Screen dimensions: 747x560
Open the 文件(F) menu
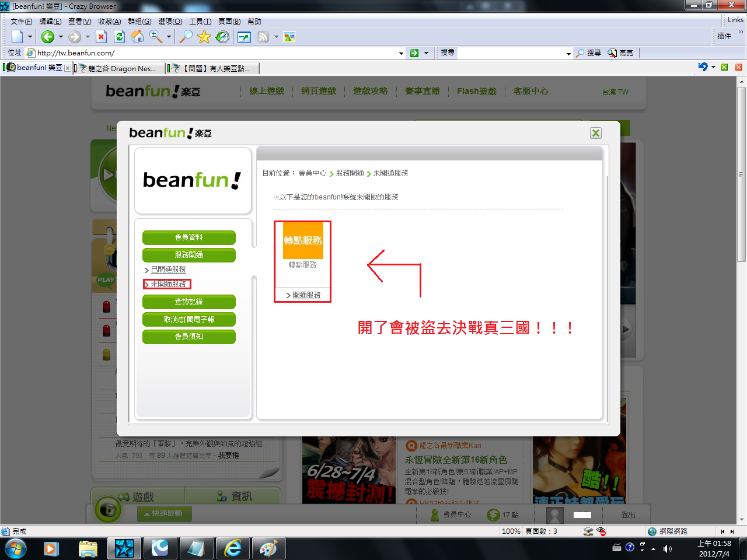(22, 22)
